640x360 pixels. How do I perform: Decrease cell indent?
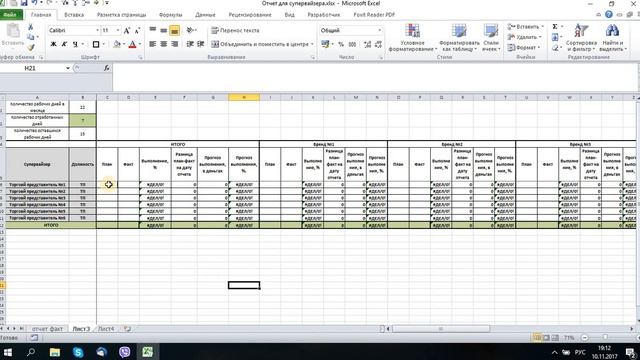point(190,44)
